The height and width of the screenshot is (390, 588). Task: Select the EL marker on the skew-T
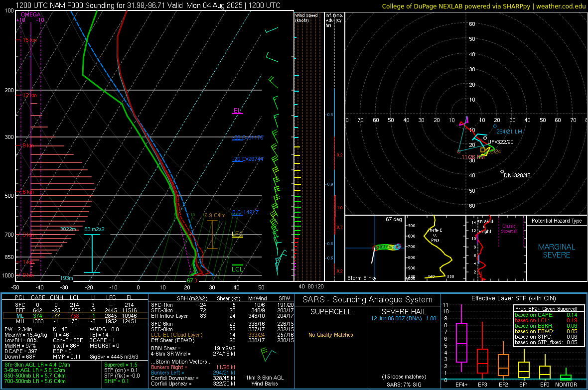pos(237,111)
